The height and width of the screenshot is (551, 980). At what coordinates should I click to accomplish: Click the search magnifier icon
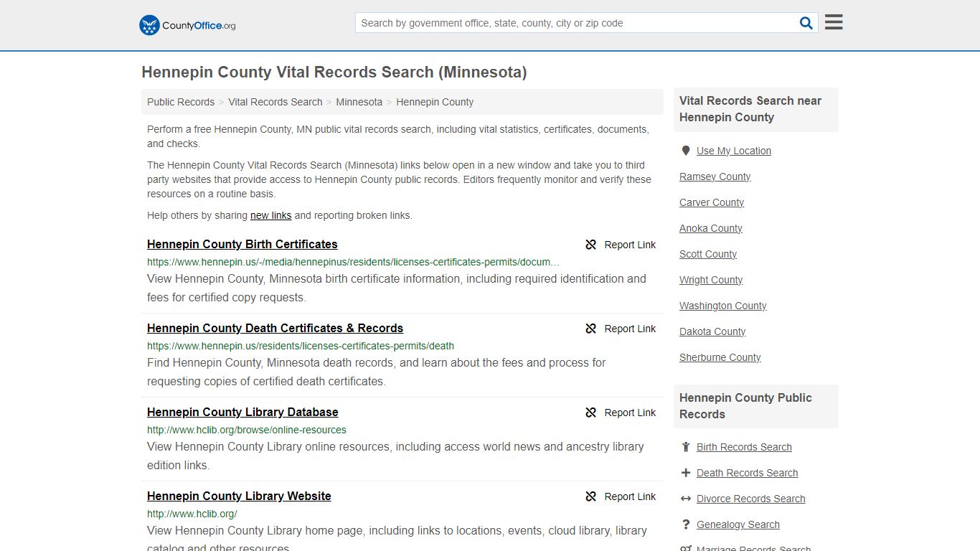point(806,23)
